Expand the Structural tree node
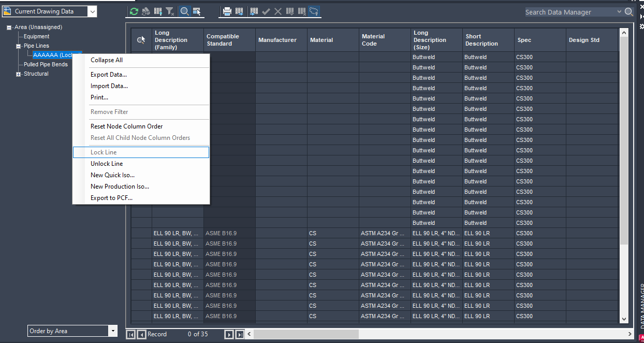Screen dimensions: 644x343 [18, 73]
